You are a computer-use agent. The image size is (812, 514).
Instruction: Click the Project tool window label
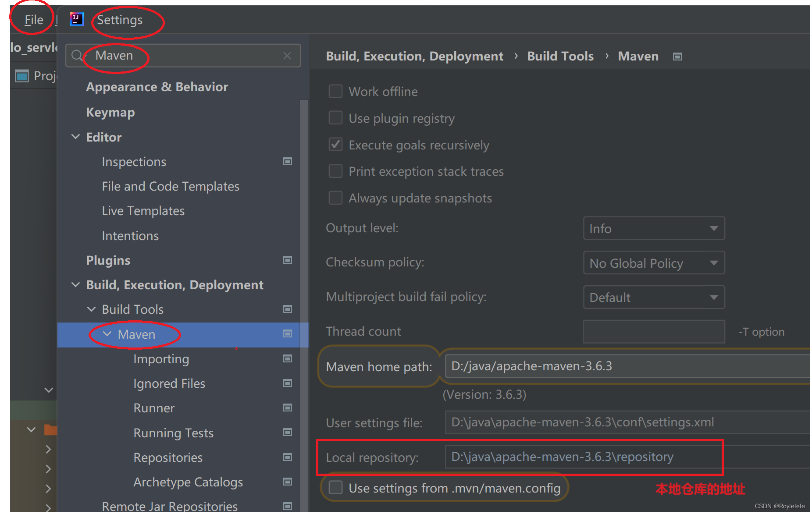pos(45,76)
